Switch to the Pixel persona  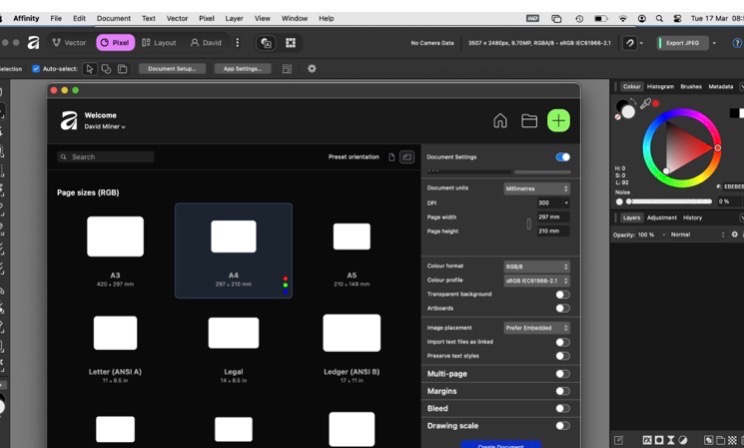point(115,43)
